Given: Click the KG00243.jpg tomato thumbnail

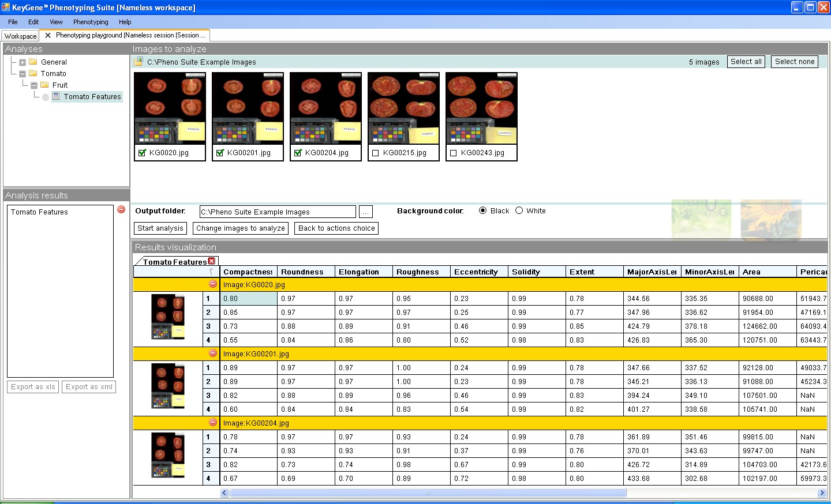Looking at the screenshot, I should [481, 108].
